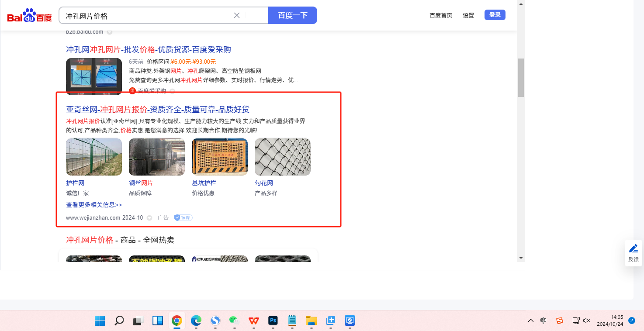Click the page vertical scrollbar thumb

pos(521,77)
